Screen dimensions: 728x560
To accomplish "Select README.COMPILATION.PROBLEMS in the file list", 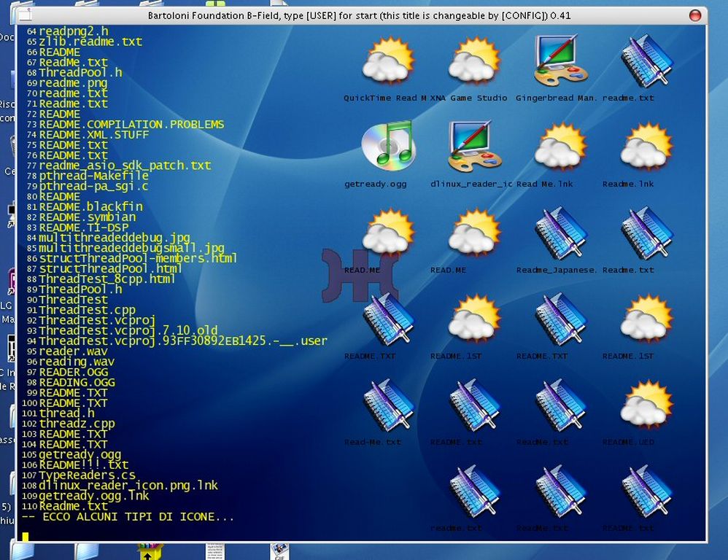I will (x=131, y=125).
